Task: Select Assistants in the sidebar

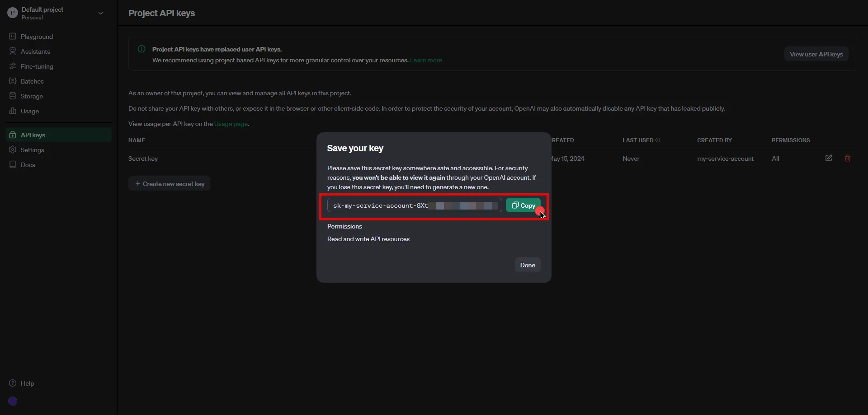Action: pos(36,51)
